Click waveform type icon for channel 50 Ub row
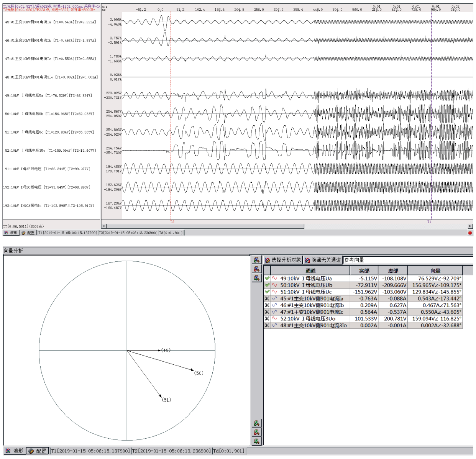Viewport: 476px width, 459px height. (x=274, y=285)
